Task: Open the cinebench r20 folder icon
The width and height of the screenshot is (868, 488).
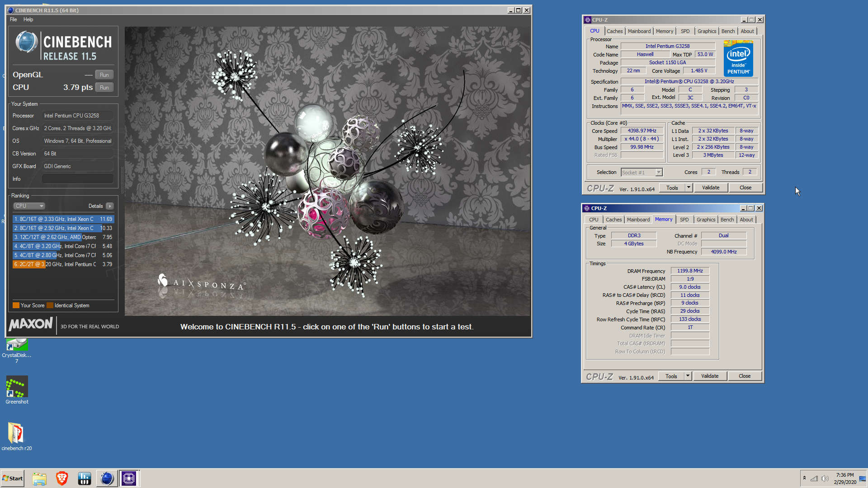Action: [x=17, y=436]
